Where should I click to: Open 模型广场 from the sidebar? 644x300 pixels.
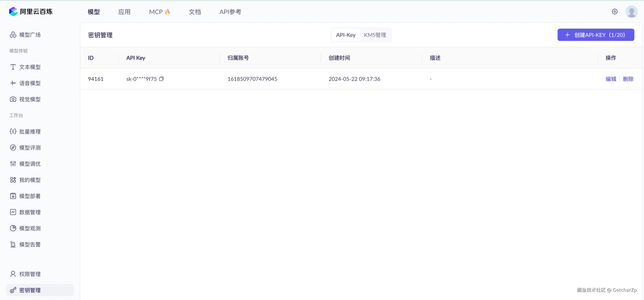click(30, 35)
